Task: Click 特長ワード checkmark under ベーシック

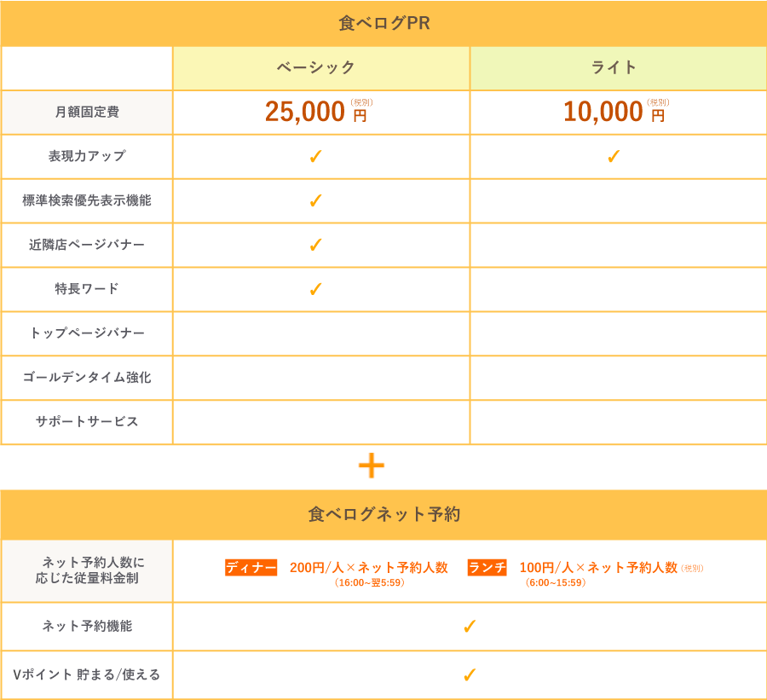Action: pyautogui.click(x=316, y=289)
